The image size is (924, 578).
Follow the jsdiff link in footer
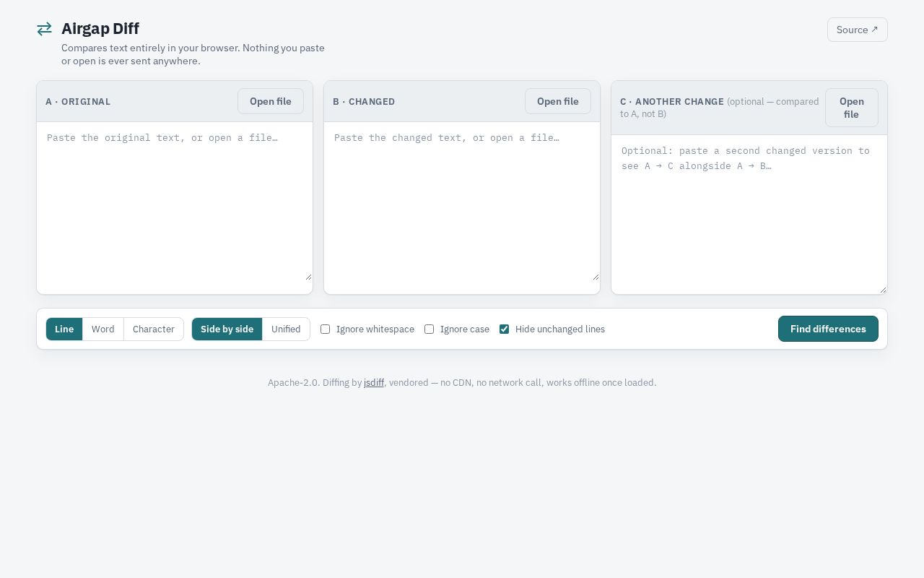tap(374, 382)
